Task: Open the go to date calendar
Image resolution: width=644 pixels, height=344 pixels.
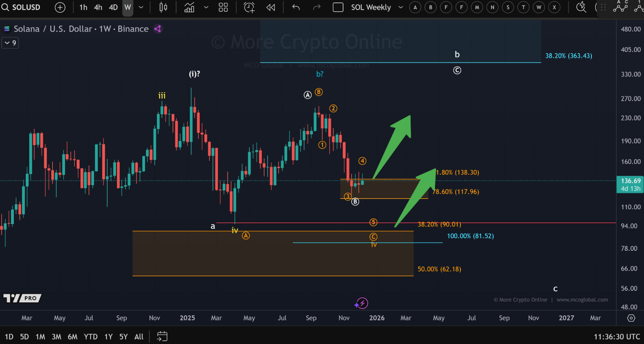Action: (162, 337)
